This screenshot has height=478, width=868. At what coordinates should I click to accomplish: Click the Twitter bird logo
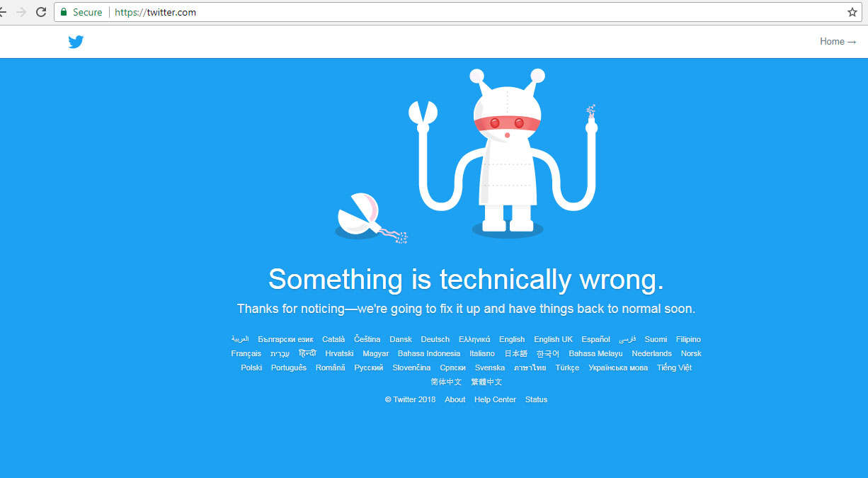pos(76,42)
